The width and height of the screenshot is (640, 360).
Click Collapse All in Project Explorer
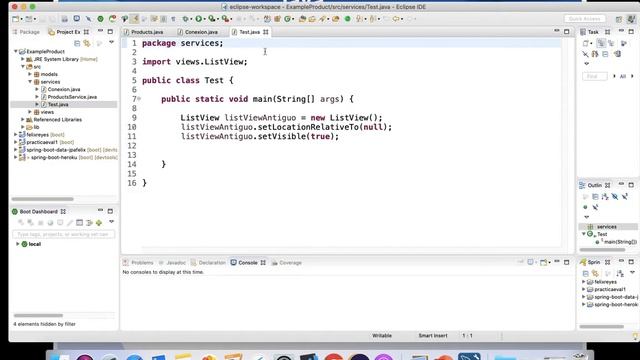pos(77,43)
